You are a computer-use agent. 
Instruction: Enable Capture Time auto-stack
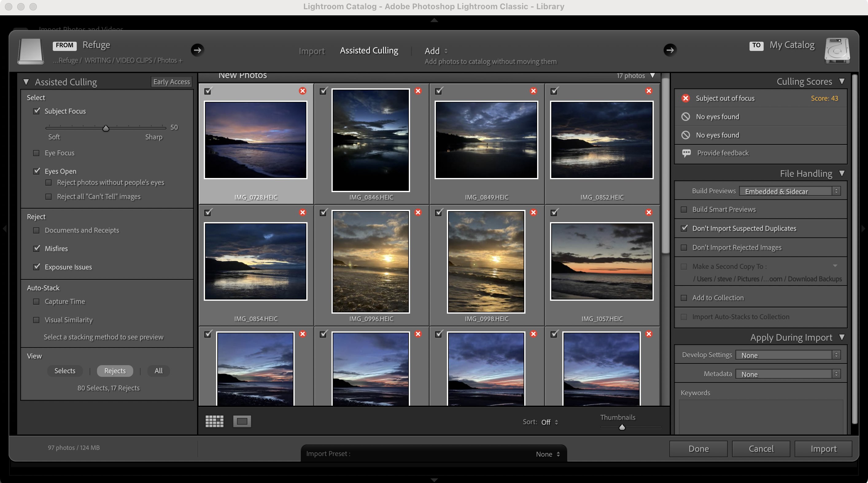[37, 302]
